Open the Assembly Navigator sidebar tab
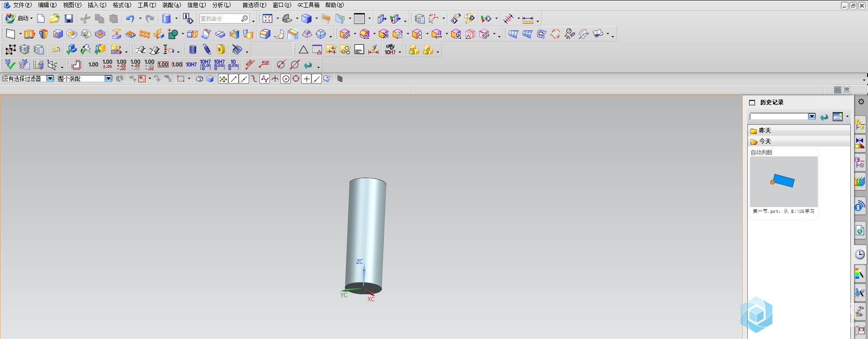Viewport: 868px width, 339px height. pyautogui.click(x=860, y=124)
